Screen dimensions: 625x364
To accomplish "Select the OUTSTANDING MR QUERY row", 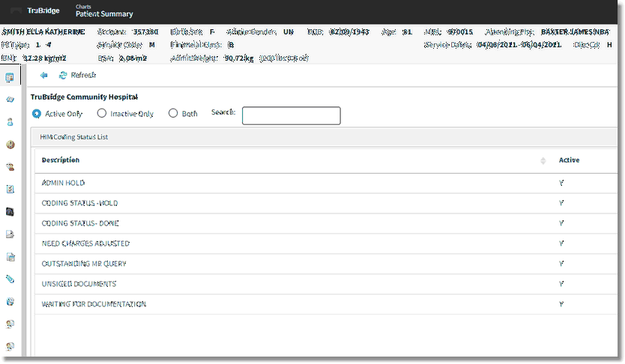I will click(x=326, y=264).
